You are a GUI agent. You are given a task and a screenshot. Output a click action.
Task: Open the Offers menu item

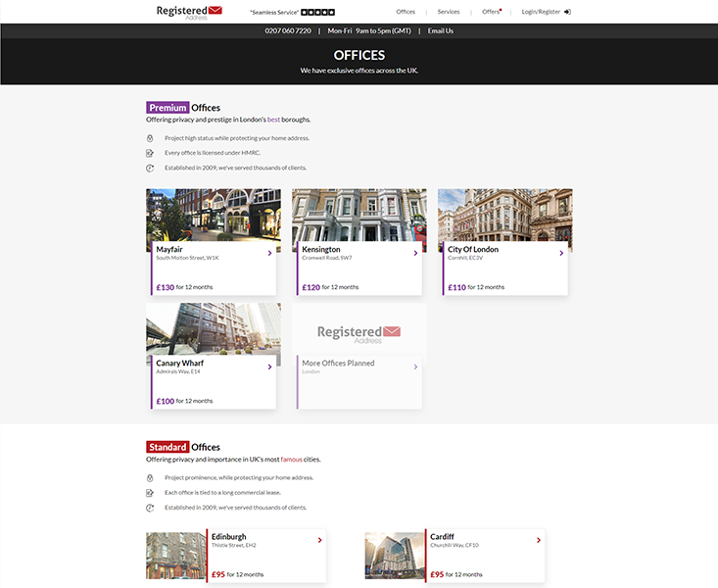click(x=491, y=12)
